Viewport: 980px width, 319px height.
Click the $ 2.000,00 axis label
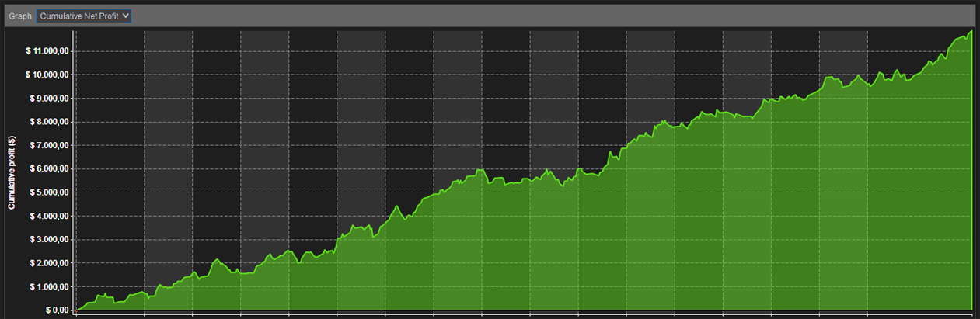point(51,263)
